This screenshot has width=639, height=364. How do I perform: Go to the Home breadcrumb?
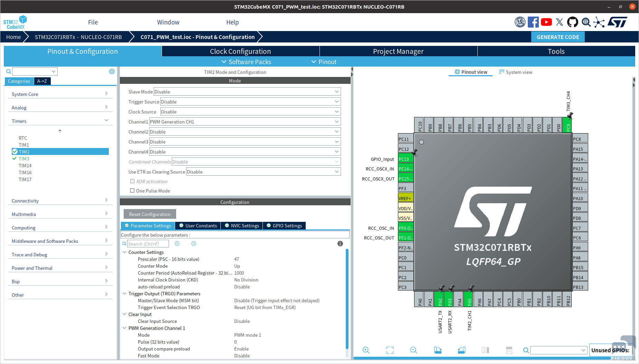(x=13, y=37)
